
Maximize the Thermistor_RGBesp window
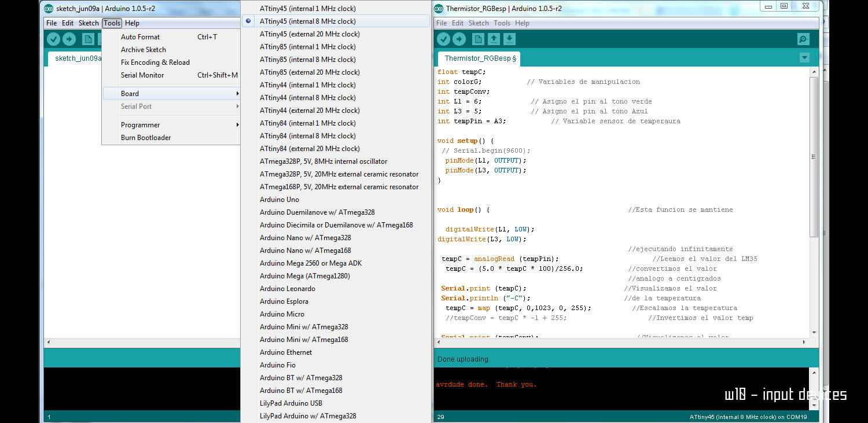tap(784, 6)
